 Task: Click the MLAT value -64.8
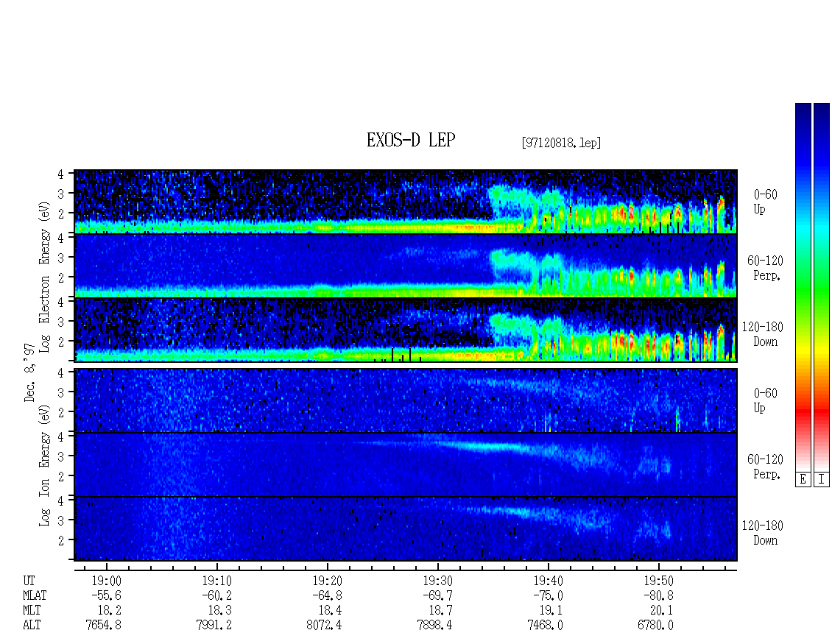point(327,595)
